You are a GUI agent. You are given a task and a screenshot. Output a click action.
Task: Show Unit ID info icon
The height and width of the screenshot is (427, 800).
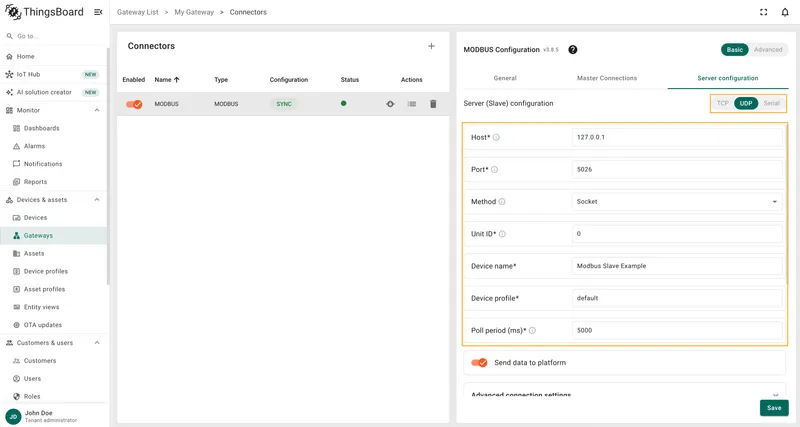pos(503,234)
